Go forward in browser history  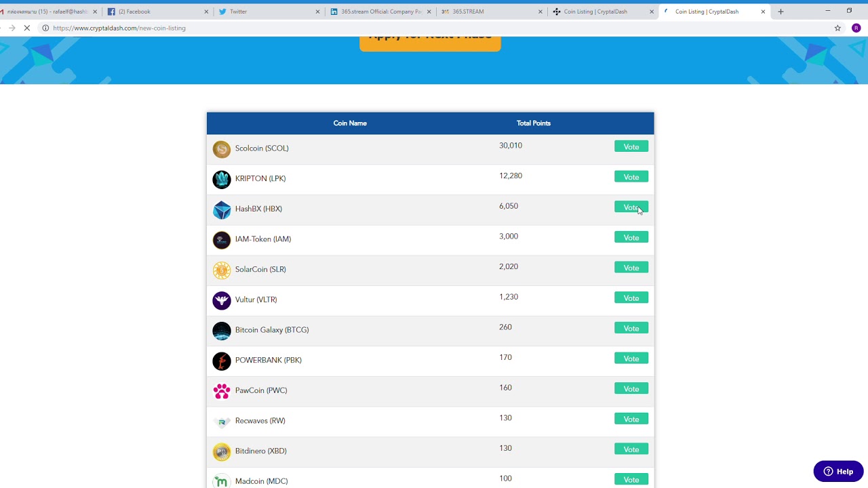point(12,28)
